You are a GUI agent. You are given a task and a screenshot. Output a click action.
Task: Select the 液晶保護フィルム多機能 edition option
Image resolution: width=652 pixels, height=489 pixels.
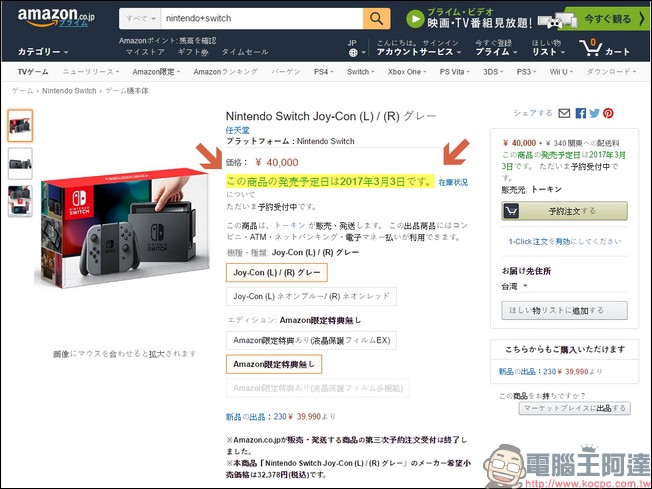coord(318,388)
